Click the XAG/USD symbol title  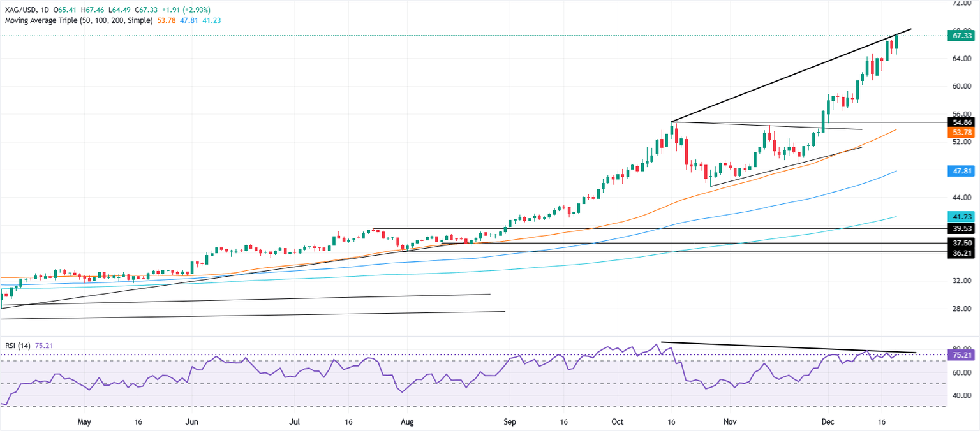[19, 10]
